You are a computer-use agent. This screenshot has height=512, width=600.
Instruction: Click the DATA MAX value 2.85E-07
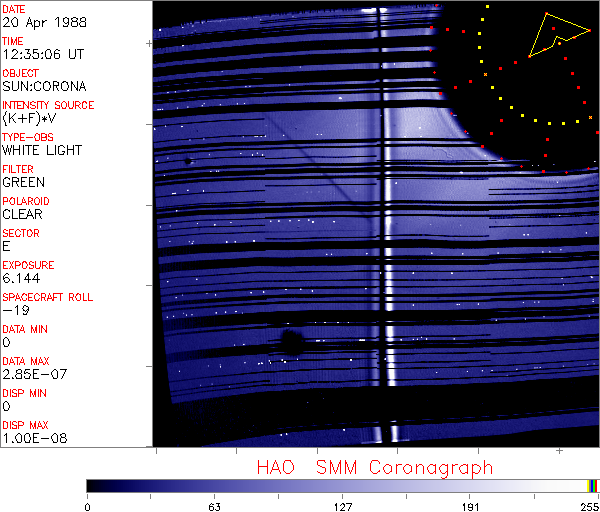click(x=33, y=375)
